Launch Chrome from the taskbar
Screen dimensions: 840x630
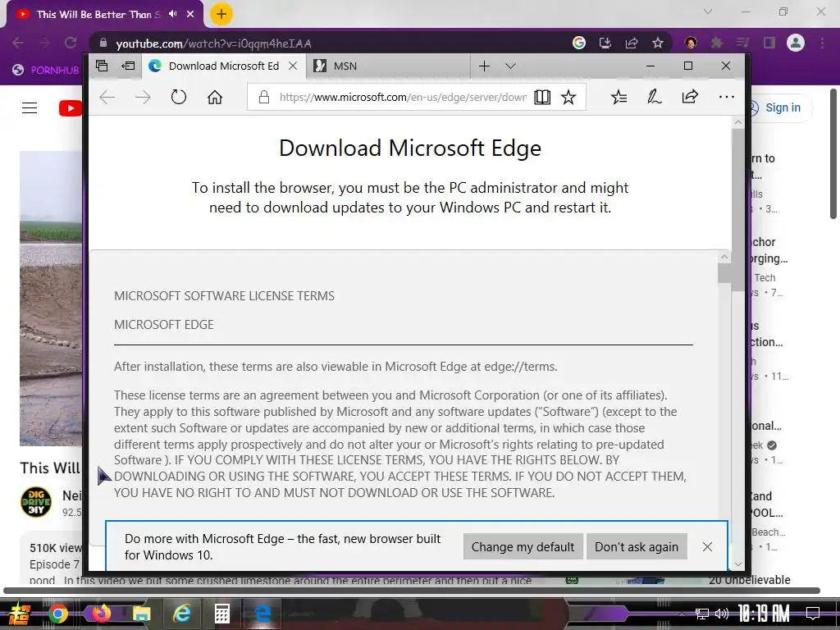[58, 614]
